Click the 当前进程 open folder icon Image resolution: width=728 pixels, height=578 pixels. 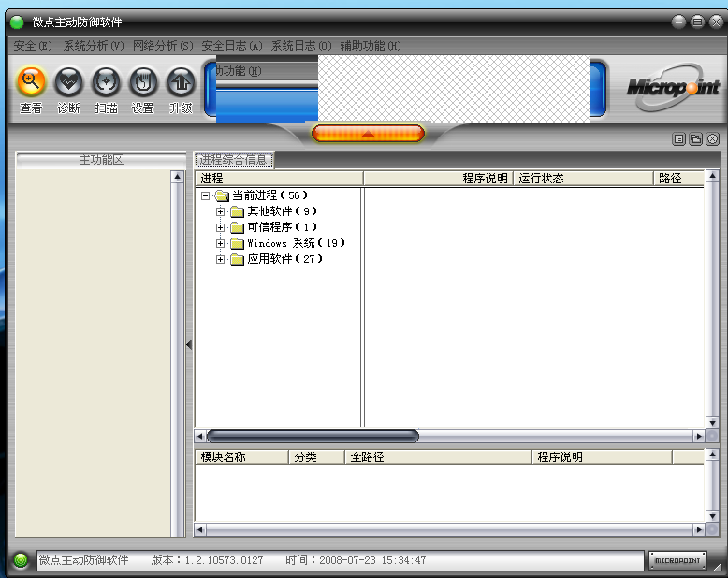coord(223,195)
